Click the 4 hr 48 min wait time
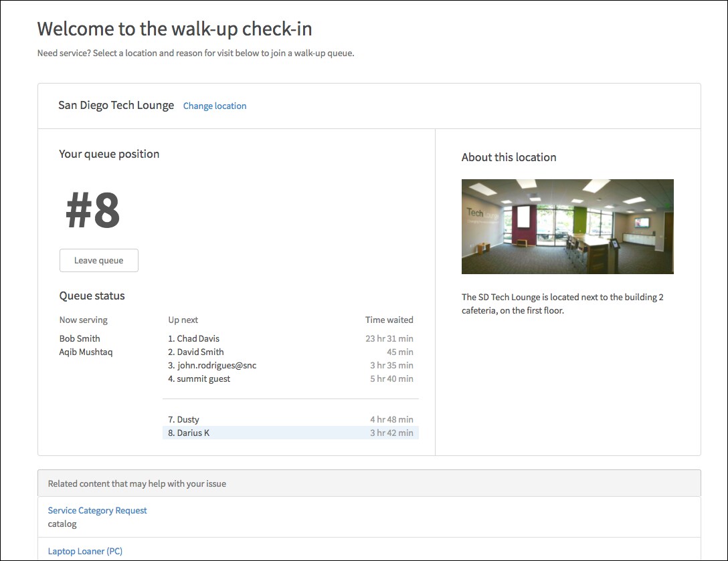 (x=391, y=419)
